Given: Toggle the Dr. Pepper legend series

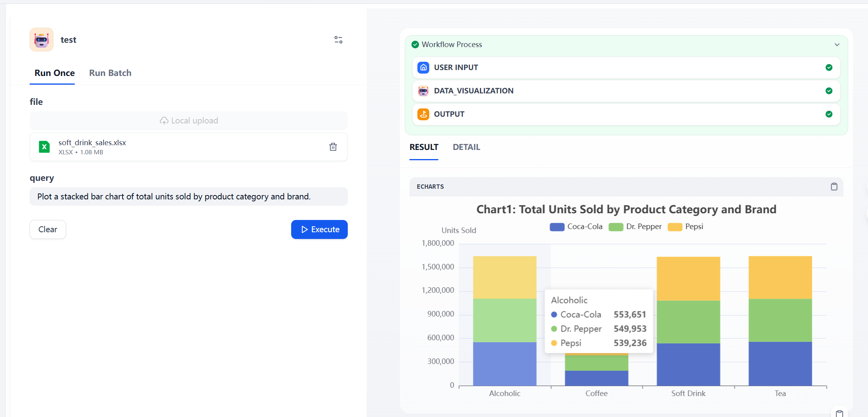Looking at the screenshot, I should coord(635,227).
